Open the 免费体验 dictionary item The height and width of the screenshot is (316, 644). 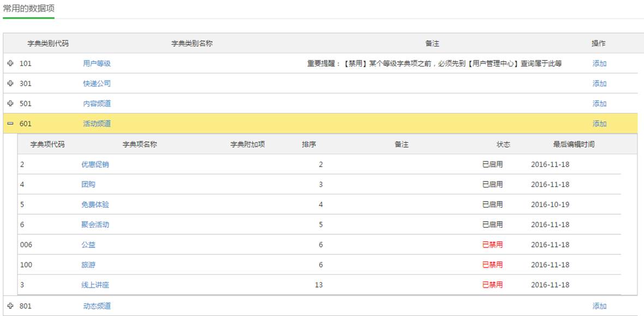click(95, 204)
